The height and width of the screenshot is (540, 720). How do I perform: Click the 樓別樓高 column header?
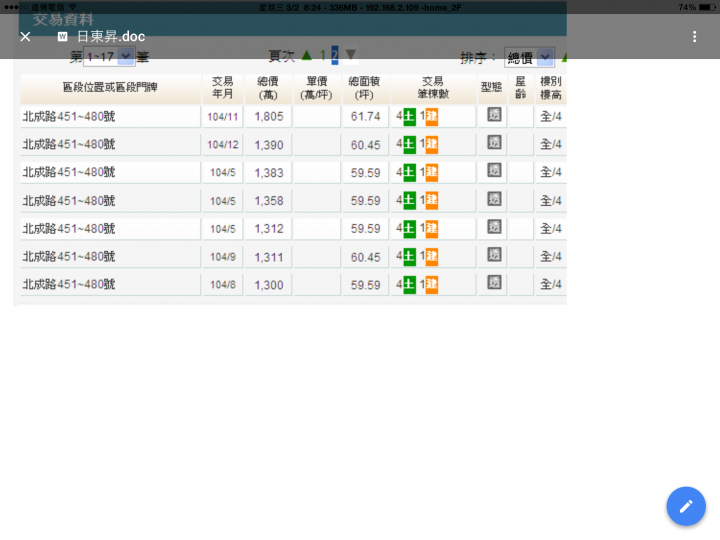(551, 88)
